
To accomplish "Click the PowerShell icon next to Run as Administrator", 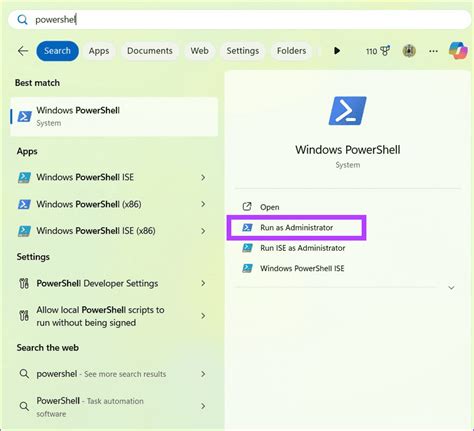I will [x=247, y=228].
